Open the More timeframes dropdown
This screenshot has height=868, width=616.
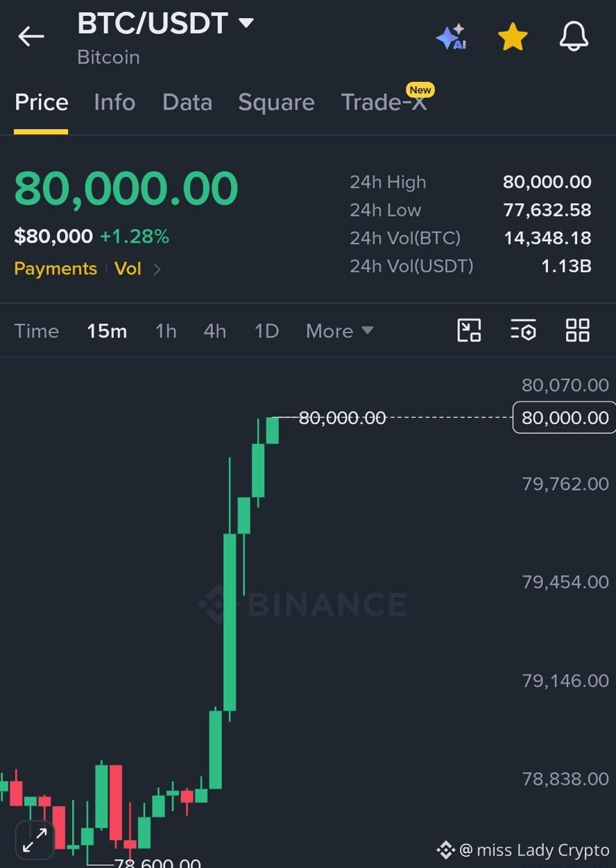click(340, 331)
